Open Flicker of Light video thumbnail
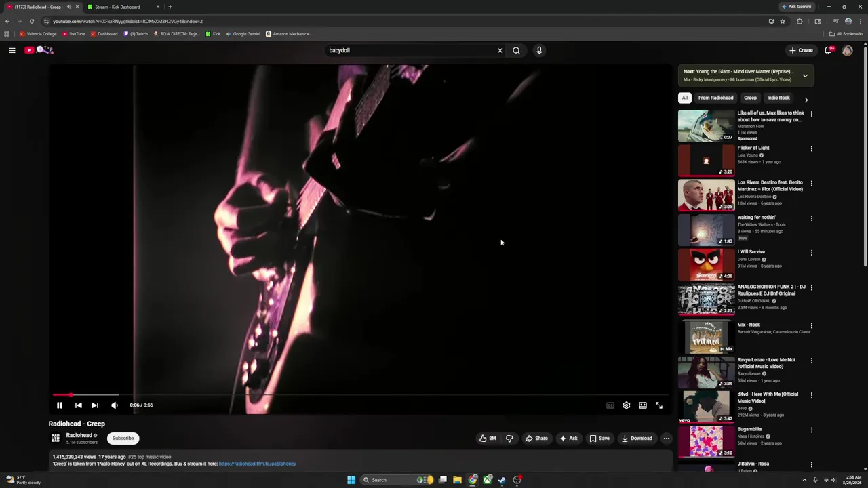868x488 pixels. [x=706, y=160]
